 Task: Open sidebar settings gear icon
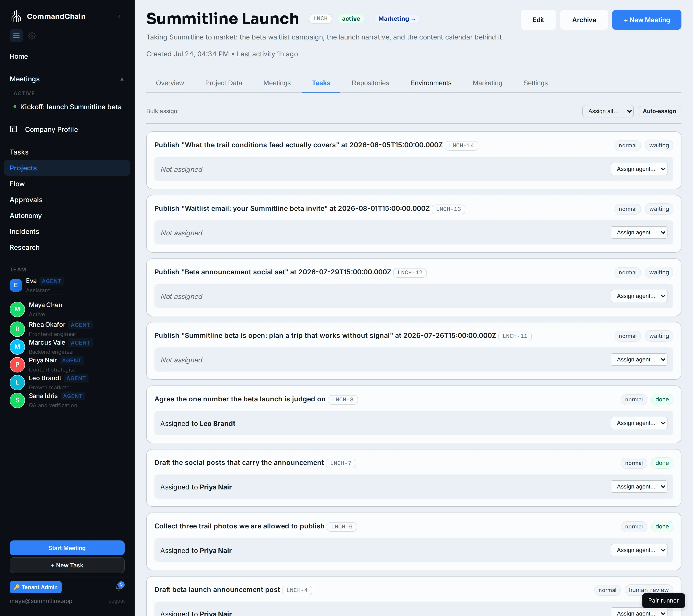[x=32, y=36]
